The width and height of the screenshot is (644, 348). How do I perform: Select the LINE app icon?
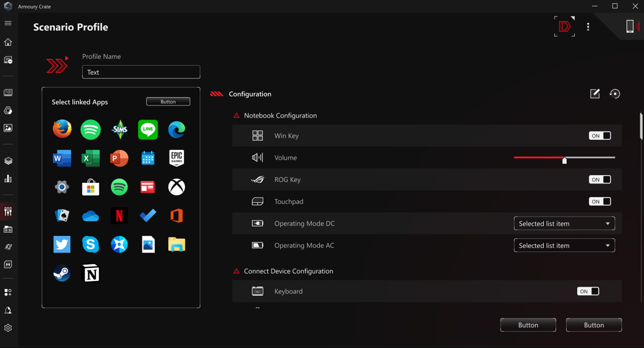pyautogui.click(x=148, y=129)
